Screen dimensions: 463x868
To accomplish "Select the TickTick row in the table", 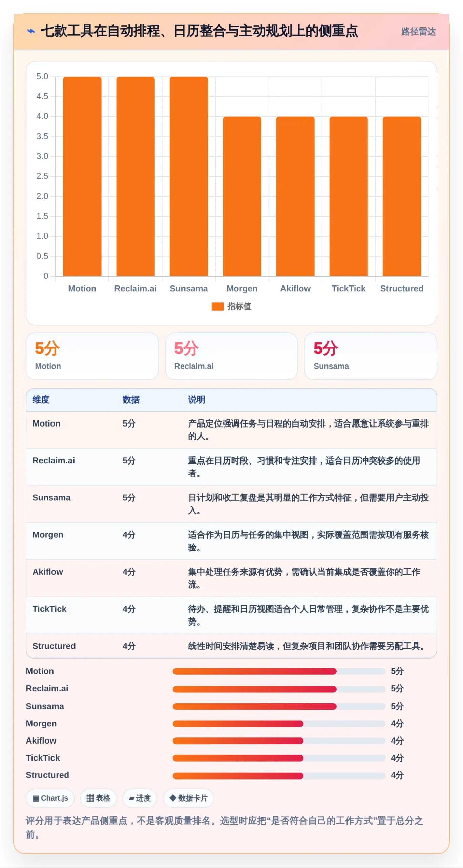I will click(231, 615).
